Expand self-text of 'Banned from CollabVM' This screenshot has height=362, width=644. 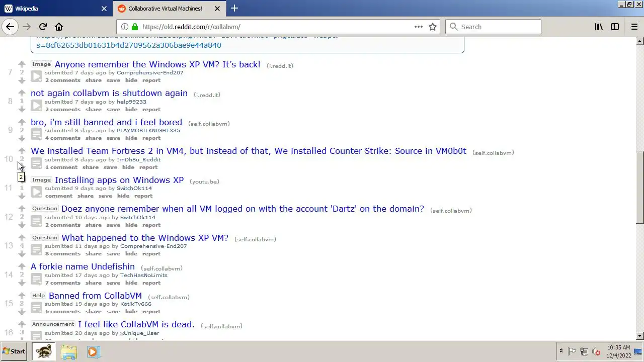(36, 308)
